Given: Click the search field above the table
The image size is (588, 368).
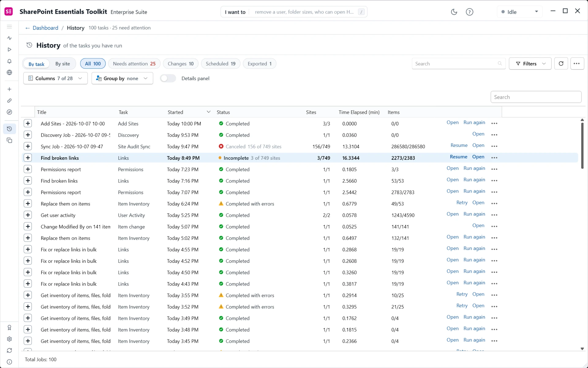Looking at the screenshot, I should click(536, 97).
